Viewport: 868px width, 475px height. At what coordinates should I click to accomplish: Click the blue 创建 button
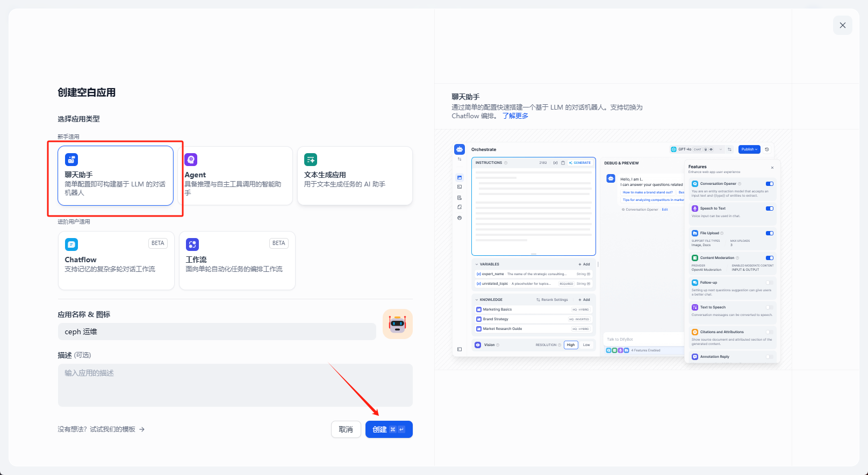click(x=389, y=429)
